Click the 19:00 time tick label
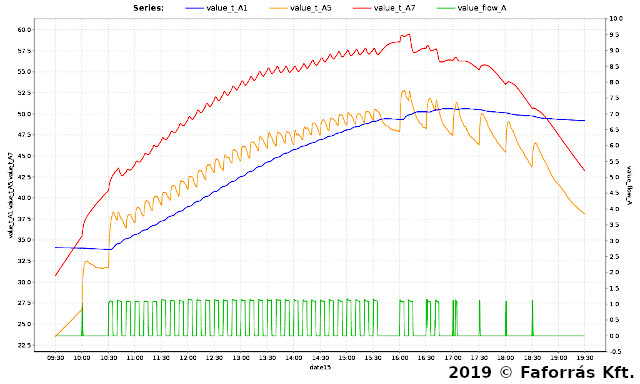The width and height of the screenshot is (640, 384). pyautogui.click(x=558, y=358)
